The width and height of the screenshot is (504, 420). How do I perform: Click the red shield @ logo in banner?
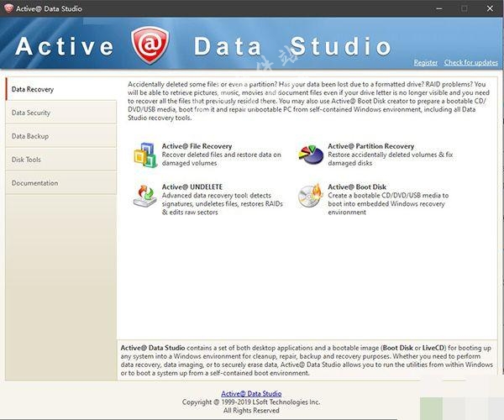pyautogui.click(x=150, y=45)
